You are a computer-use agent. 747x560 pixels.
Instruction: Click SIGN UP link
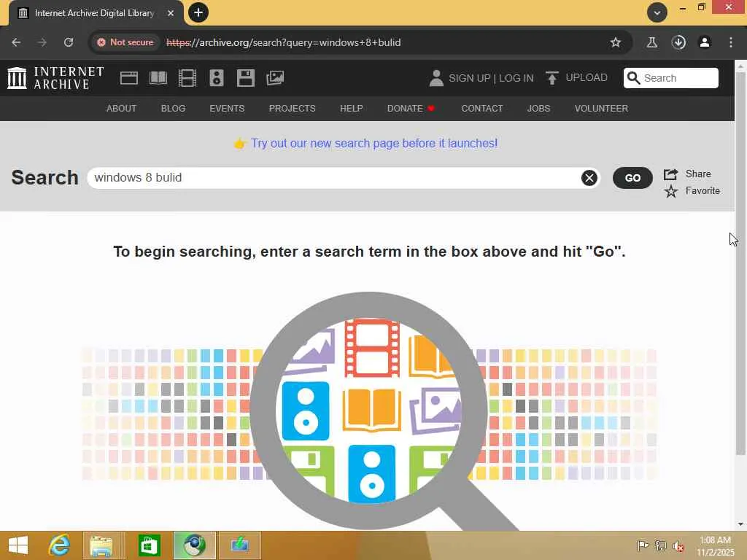tap(469, 78)
